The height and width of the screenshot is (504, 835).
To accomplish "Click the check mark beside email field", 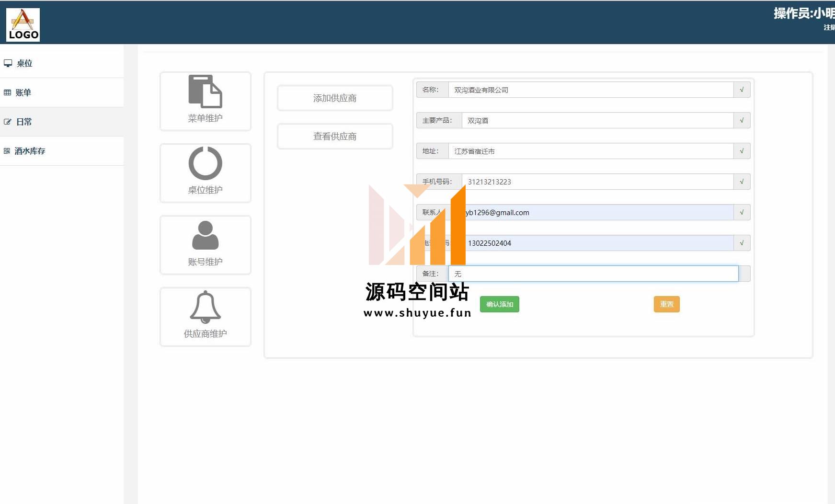I will (x=742, y=212).
